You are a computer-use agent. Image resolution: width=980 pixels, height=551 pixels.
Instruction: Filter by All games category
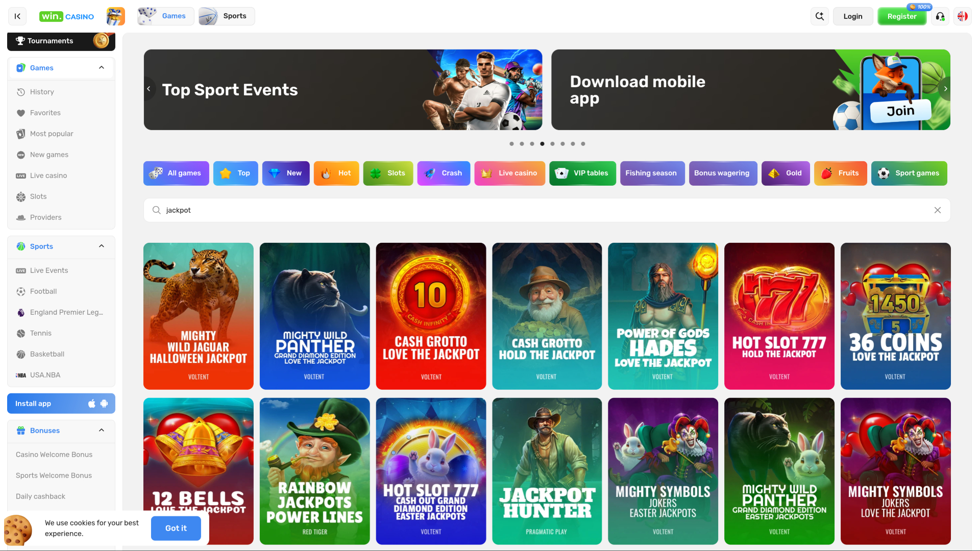tap(176, 173)
